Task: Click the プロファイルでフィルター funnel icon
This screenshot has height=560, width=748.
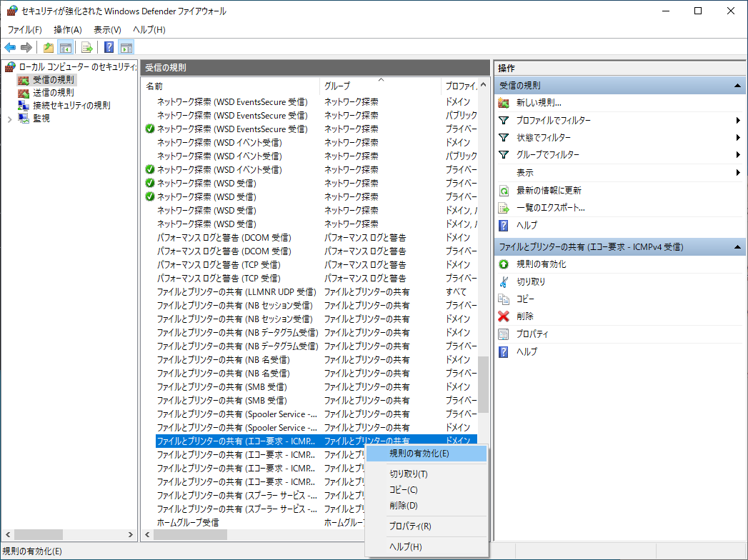Action: (x=504, y=120)
